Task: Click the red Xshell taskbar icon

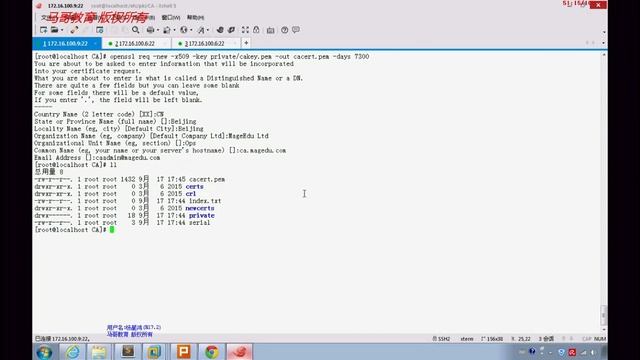Action: [240, 352]
